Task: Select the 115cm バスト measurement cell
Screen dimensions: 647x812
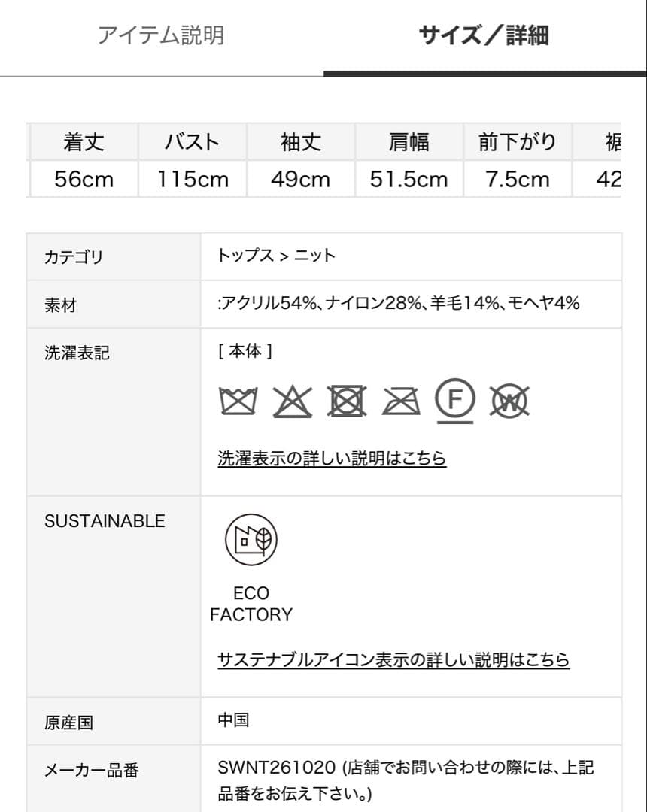Action: [x=192, y=180]
